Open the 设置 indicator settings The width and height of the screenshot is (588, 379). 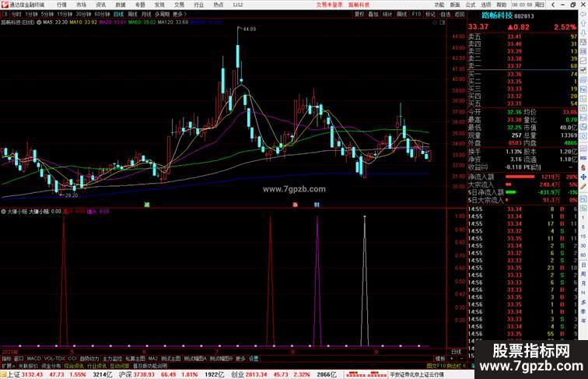(x=254, y=359)
